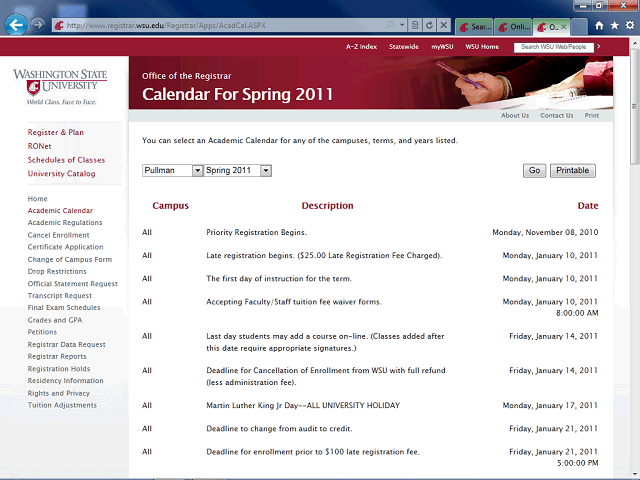Viewport: 640px width, 480px height.
Task: Open the browser Home icon
Action: pos(599,26)
